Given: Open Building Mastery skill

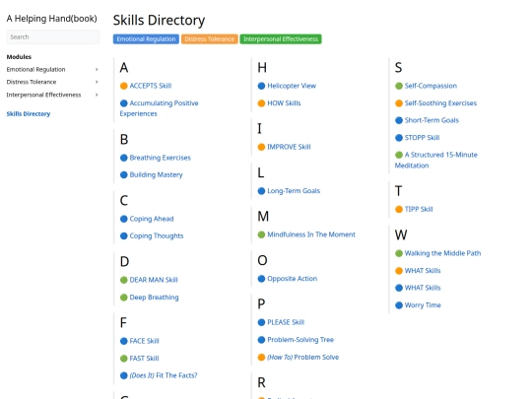Looking at the screenshot, I should tap(156, 175).
